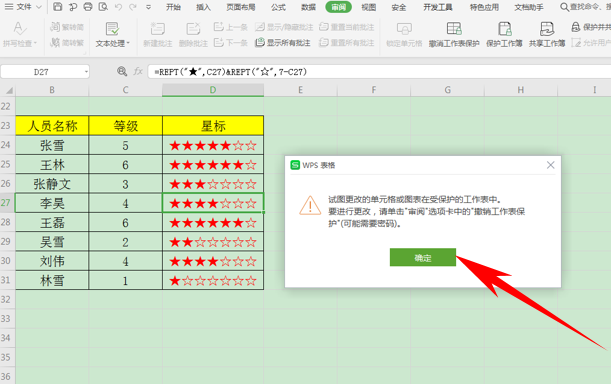The height and width of the screenshot is (385, 612).
Task: Click the formula bar with REPT formula
Action: 379,72
